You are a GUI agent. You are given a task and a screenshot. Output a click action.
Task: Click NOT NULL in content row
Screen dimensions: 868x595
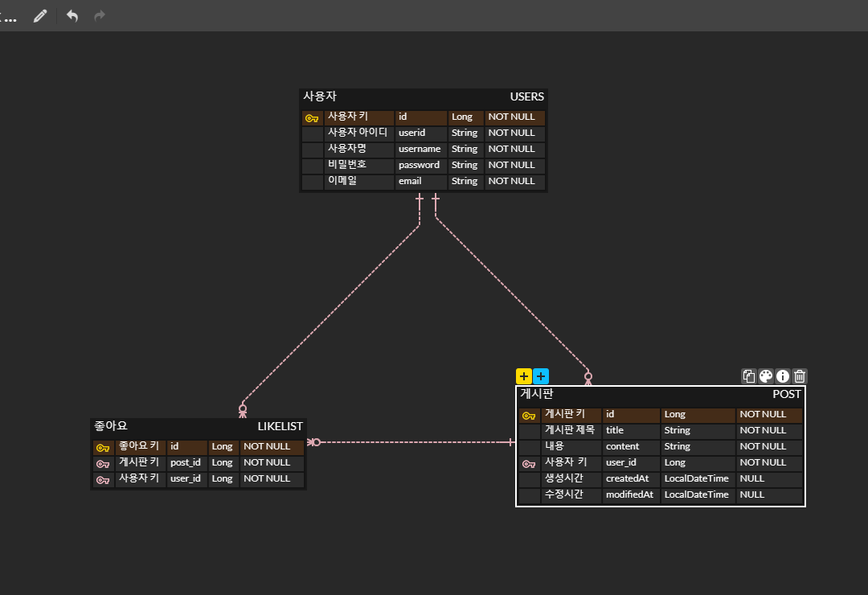(769, 446)
